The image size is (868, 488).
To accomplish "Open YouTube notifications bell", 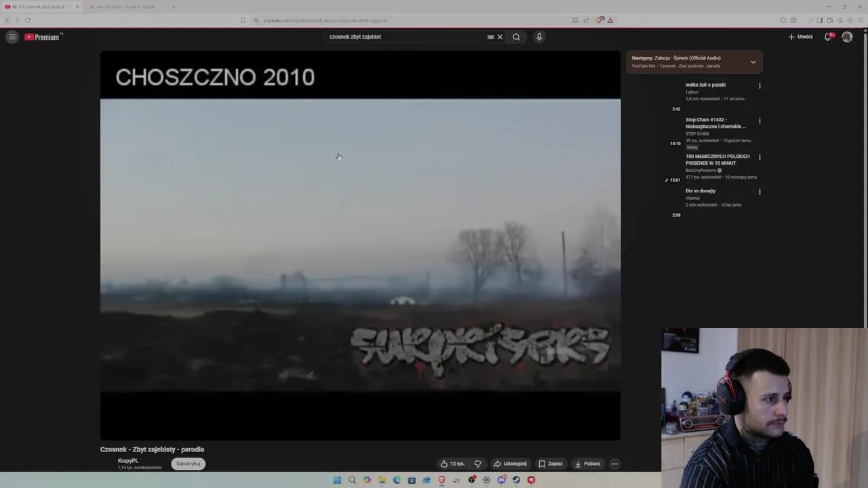I will point(828,37).
